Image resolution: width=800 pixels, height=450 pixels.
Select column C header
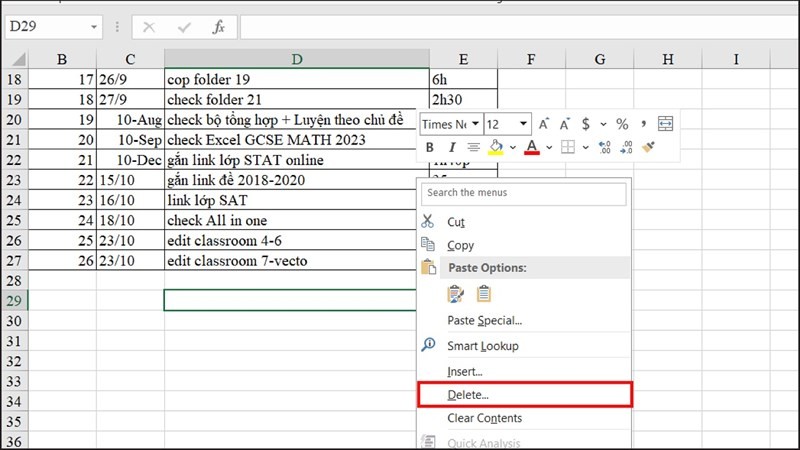click(130, 59)
